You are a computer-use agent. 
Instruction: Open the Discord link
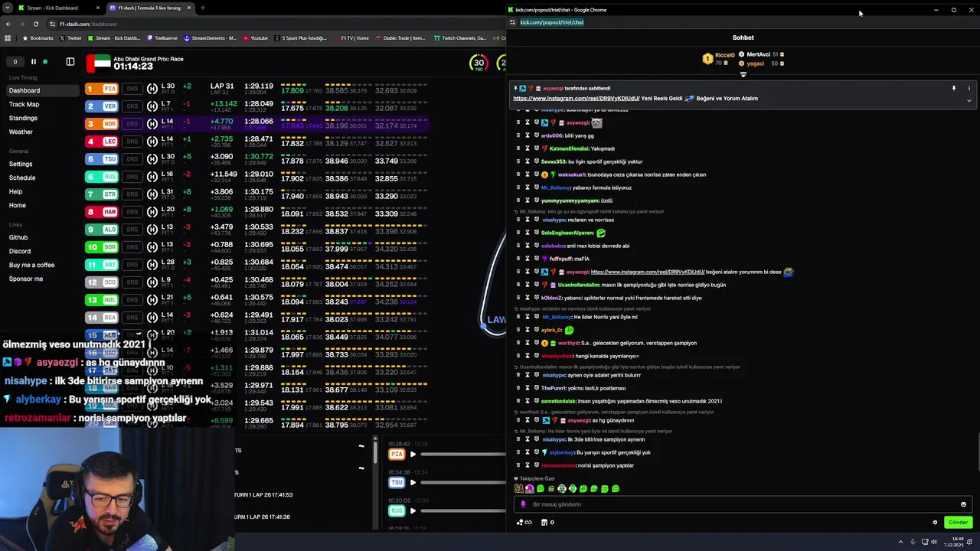[x=20, y=251]
